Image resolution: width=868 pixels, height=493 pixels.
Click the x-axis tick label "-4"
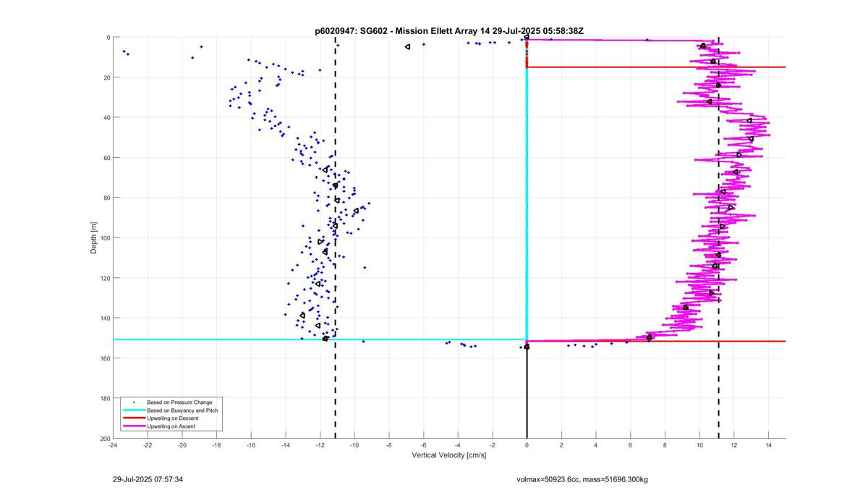[x=458, y=445]
